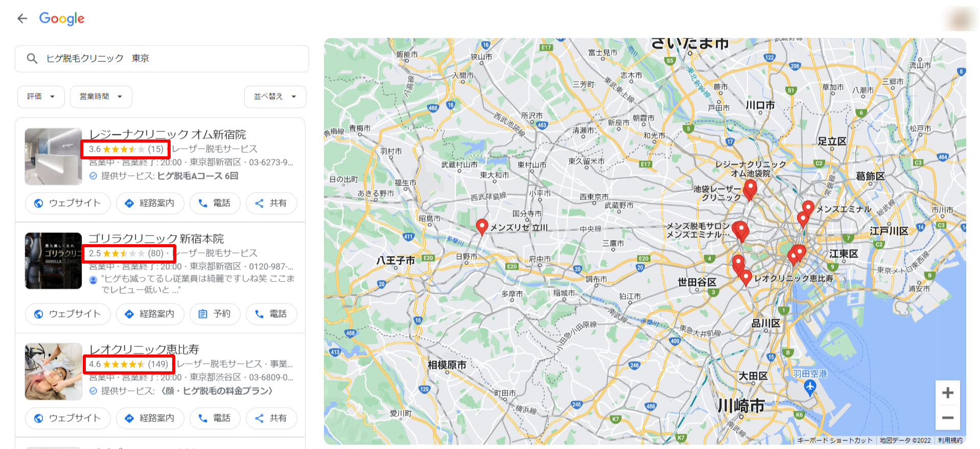Open the Google logo home link
980x449 pixels.
coord(62,19)
